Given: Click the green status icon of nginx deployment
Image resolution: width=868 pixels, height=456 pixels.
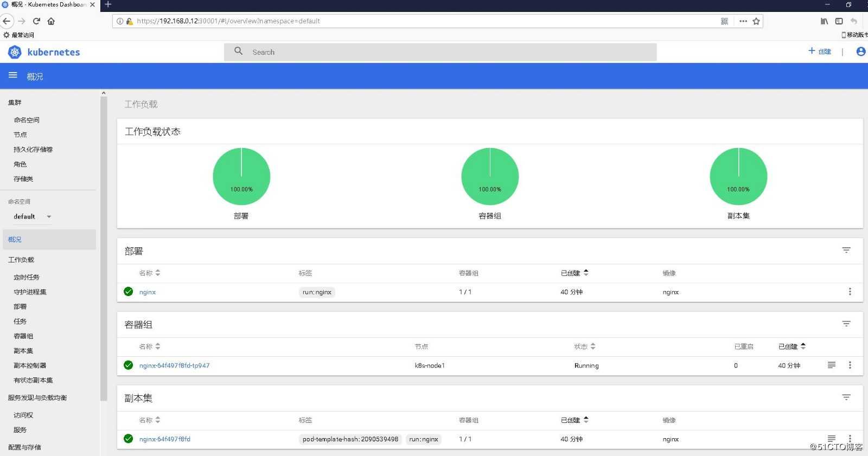Looking at the screenshot, I should [128, 291].
